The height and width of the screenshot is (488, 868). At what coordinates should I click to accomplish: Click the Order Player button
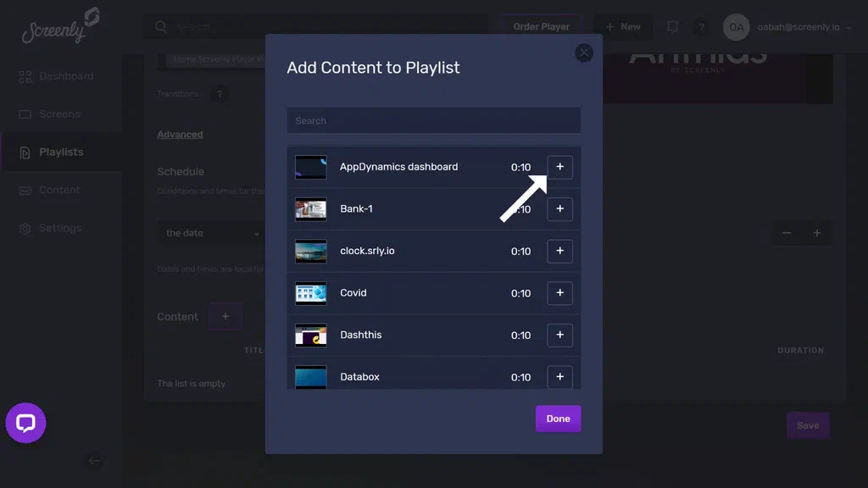point(542,26)
